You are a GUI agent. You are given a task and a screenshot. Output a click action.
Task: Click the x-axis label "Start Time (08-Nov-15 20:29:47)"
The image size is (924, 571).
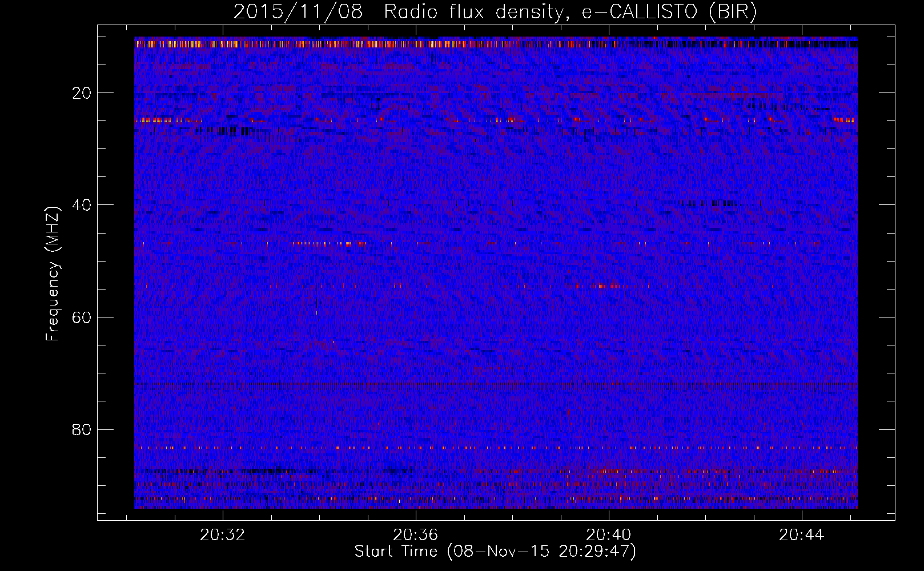coord(495,552)
